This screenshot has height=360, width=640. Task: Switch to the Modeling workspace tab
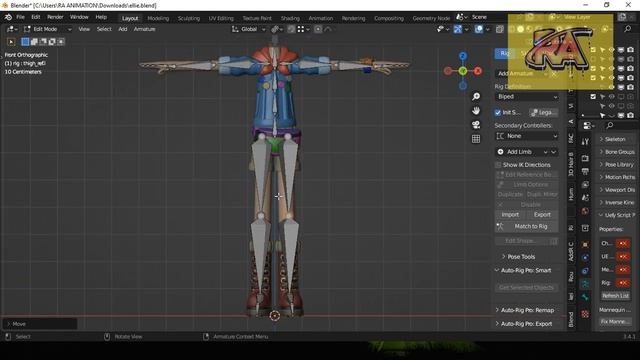tap(158, 18)
